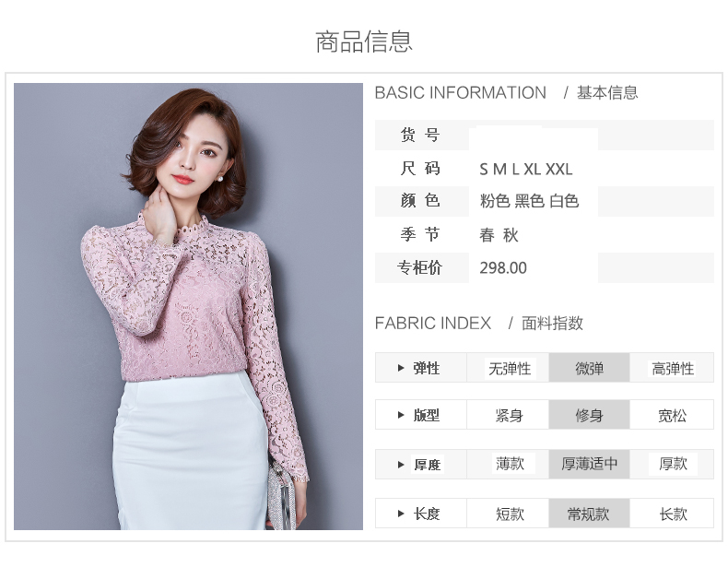Select the 微弹 elasticity option

click(589, 369)
